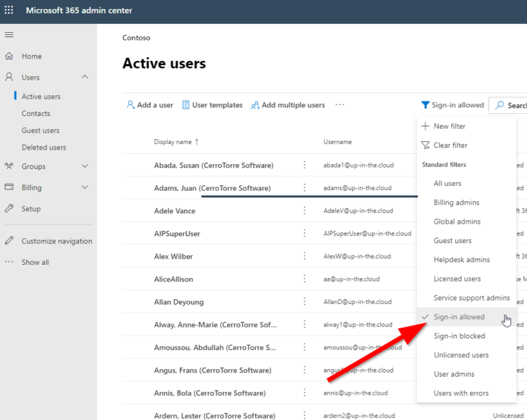Choose New filter in the dropdown
Image resolution: width=527 pixels, height=420 pixels.
[449, 126]
